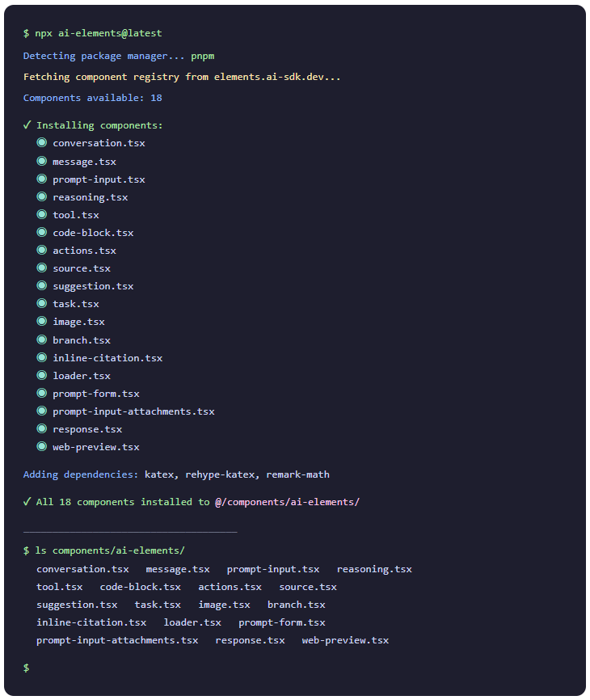Viewport: 590px width, 700px height.
Task: Click the green bullet beside conversation.tsx
Action: point(41,143)
